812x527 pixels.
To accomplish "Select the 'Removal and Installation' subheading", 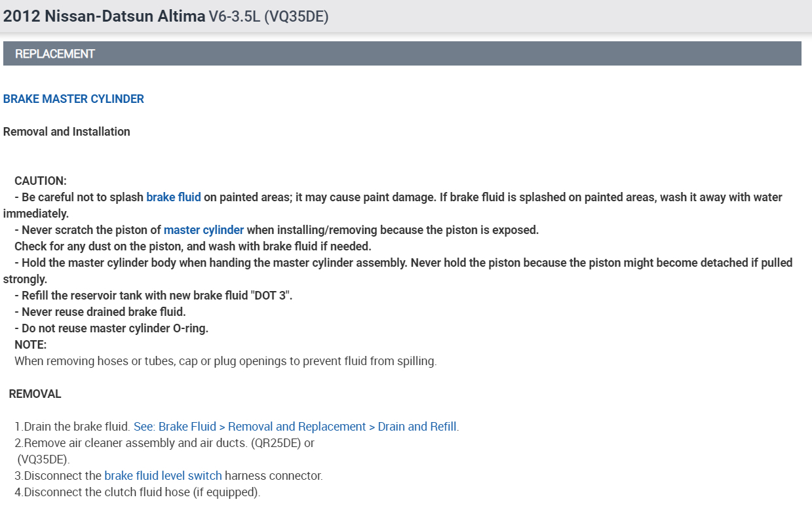I will click(x=67, y=132).
